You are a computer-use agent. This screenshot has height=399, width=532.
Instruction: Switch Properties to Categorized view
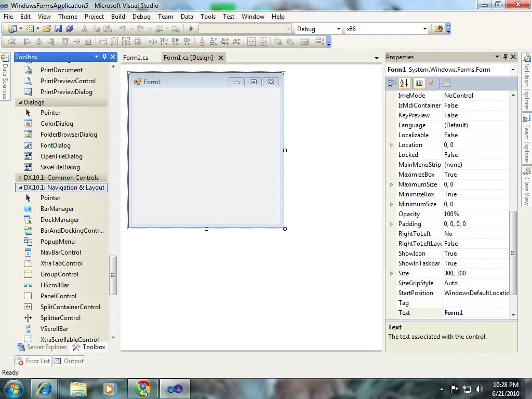[392, 83]
